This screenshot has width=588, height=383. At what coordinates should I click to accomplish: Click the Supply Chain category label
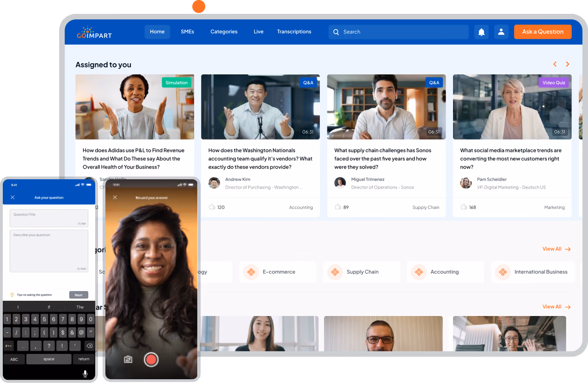362,272
